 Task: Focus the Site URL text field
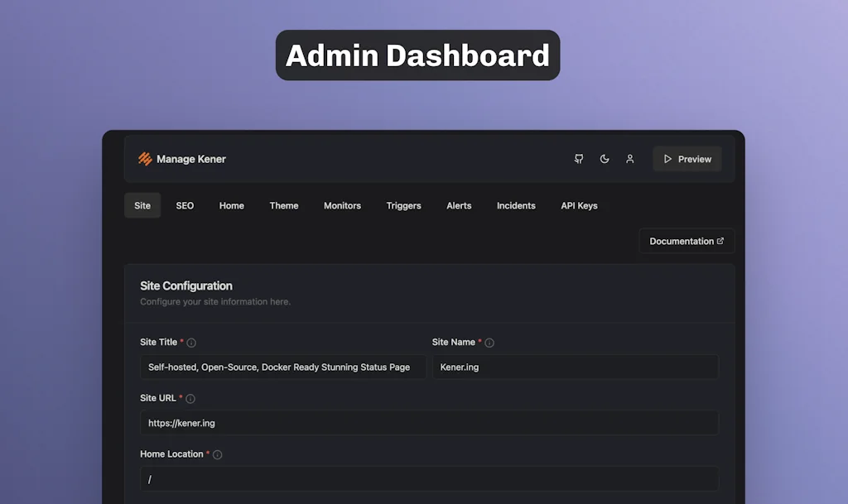click(x=429, y=423)
